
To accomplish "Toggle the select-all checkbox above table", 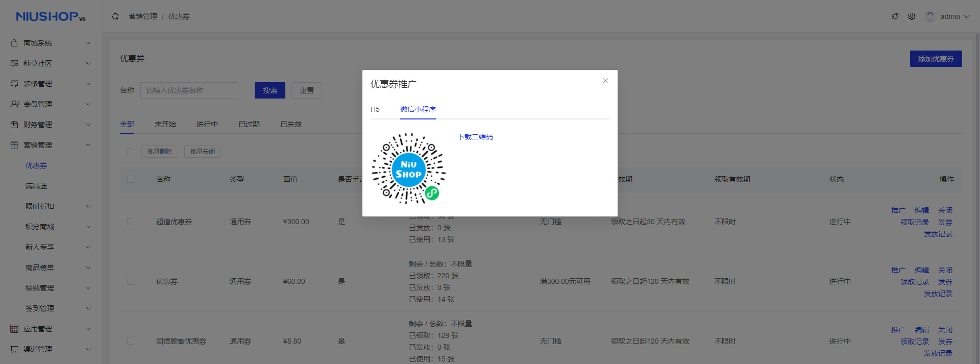I will 131,152.
